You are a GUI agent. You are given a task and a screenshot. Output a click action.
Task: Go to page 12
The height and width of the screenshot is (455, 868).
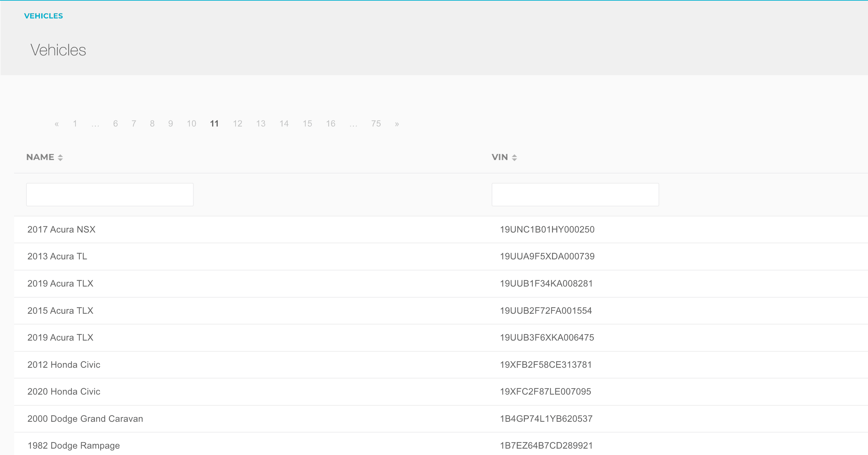pyautogui.click(x=238, y=124)
